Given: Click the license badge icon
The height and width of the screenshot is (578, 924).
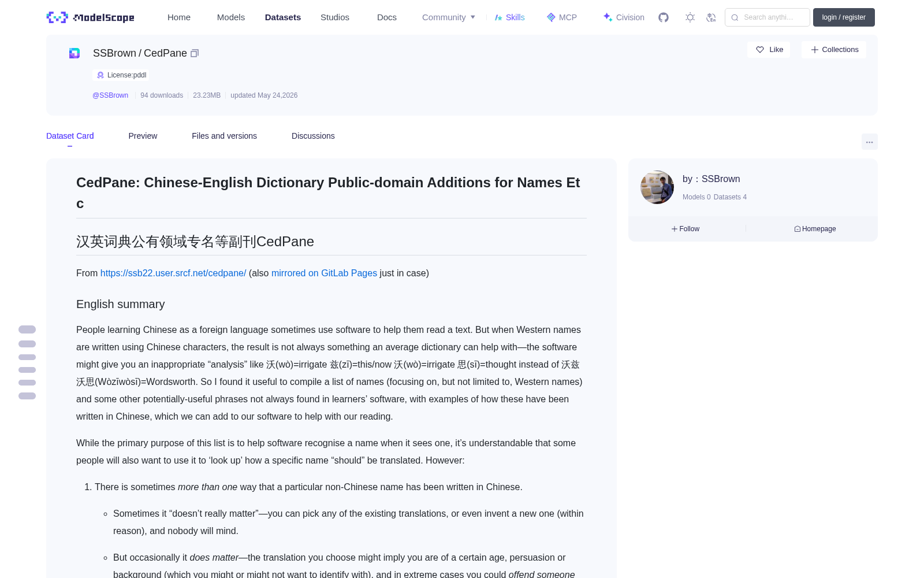Looking at the screenshot, I should coord(100,75).
